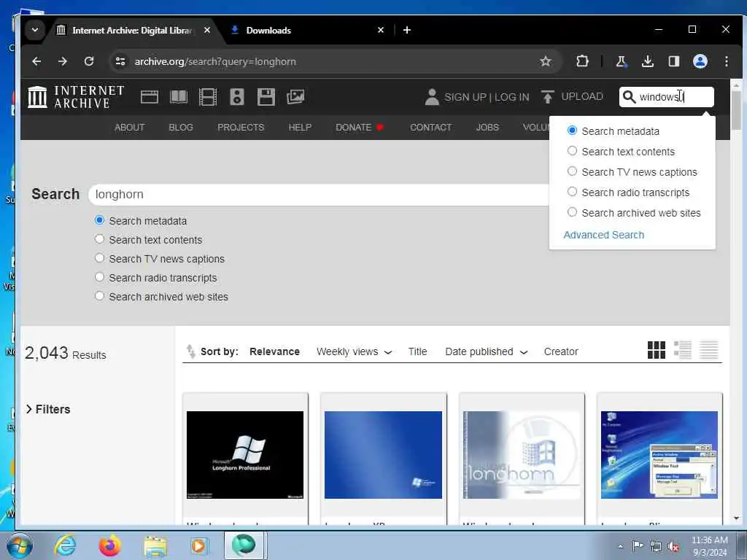The height and width of the screenshot is (560, 747).
Task: Go back with the browser back arrow
Action: [x=36, y=61]
